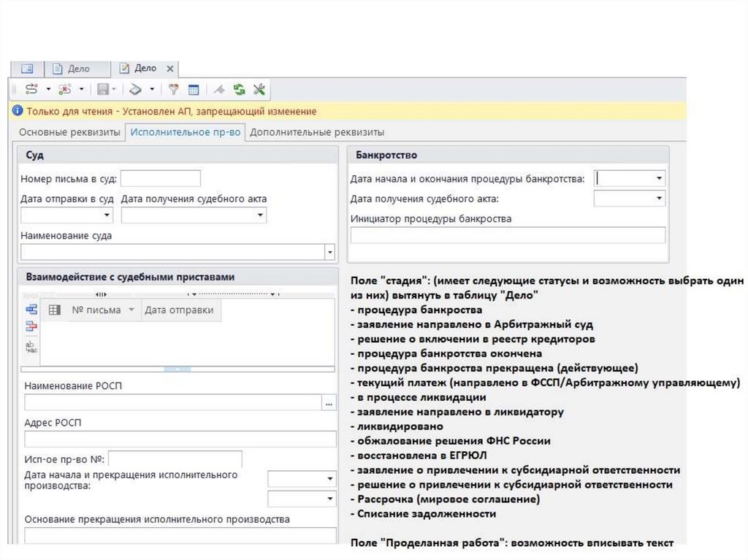
Task: Click the ellipsis button next to Наименование РОСП
Action: tap(329, 403)
